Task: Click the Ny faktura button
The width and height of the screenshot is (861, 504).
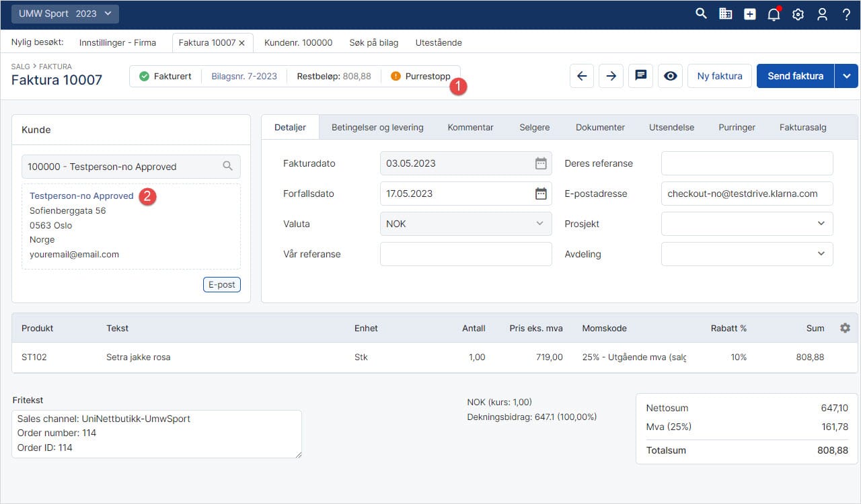Action: click(x=720, y=76)
